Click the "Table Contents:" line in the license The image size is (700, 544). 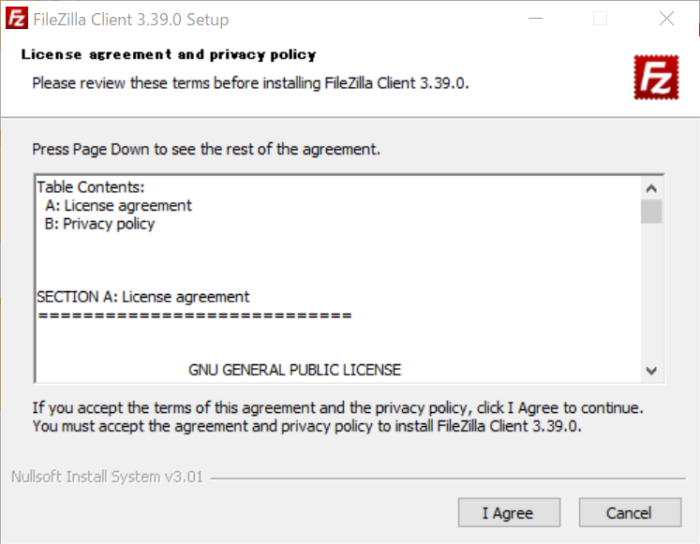point(91,187)
